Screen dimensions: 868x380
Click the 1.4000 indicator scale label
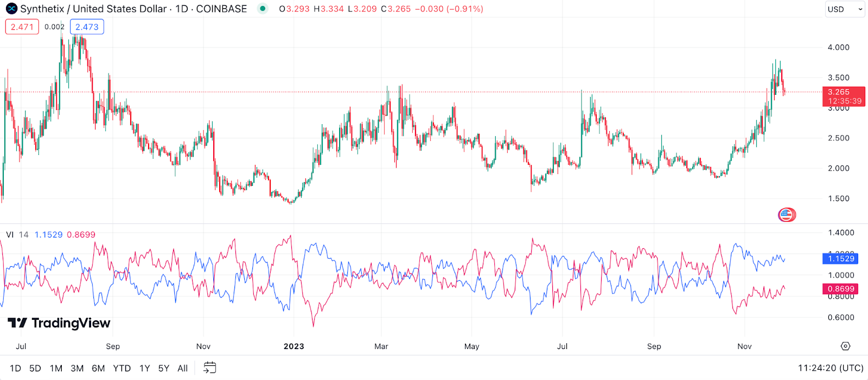coord(841,233)
